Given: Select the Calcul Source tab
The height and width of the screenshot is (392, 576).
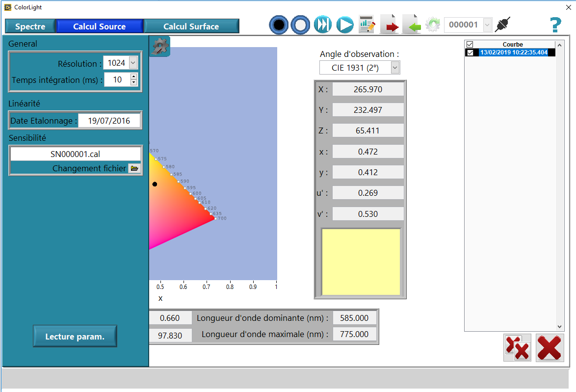Looking at the screenshot, I should pos(99,26).
